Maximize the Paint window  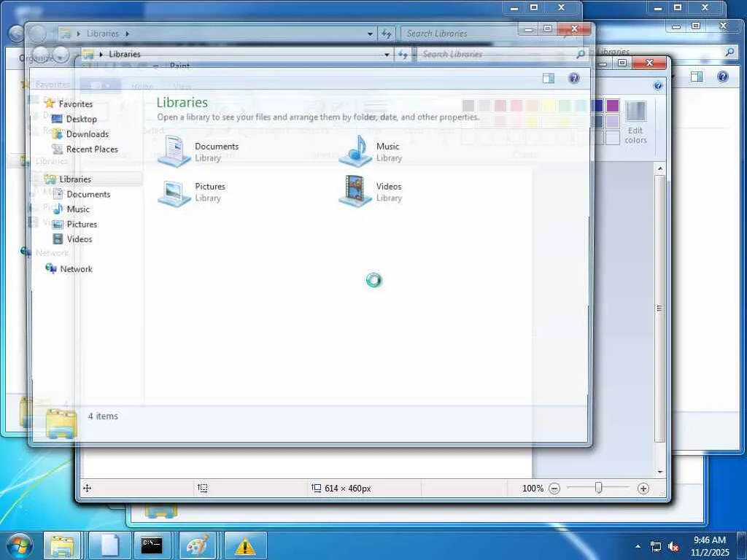pos(622,63)
